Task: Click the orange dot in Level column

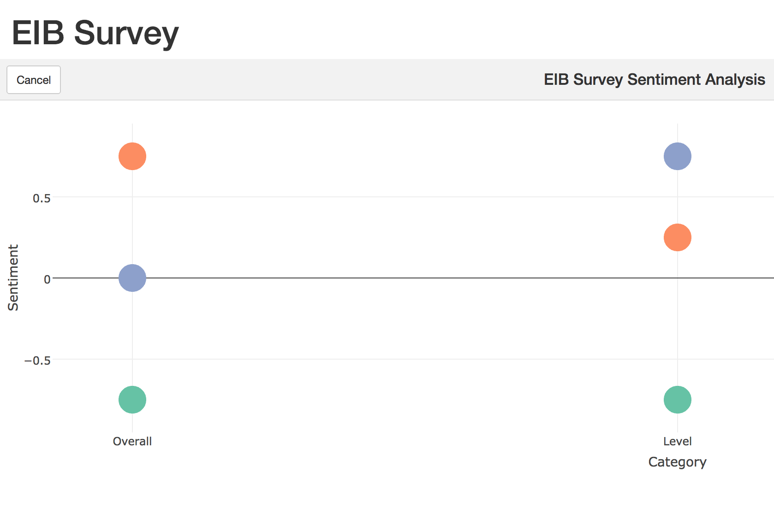Action: (678, 237)
